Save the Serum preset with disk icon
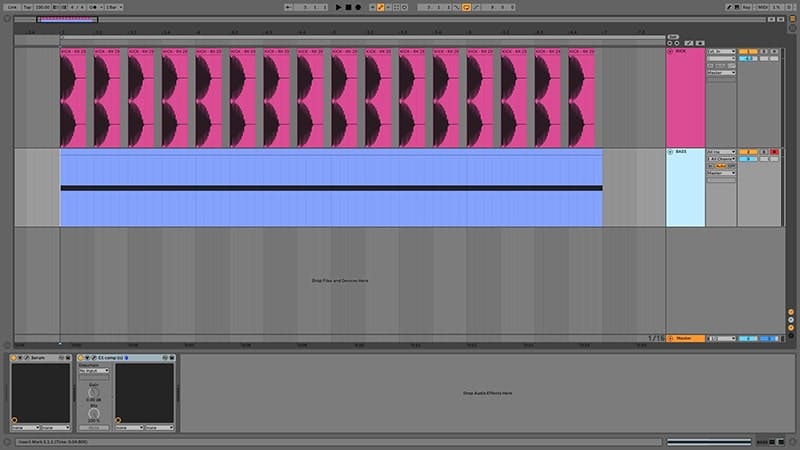The image size is (800, 450). coord(68,358)
